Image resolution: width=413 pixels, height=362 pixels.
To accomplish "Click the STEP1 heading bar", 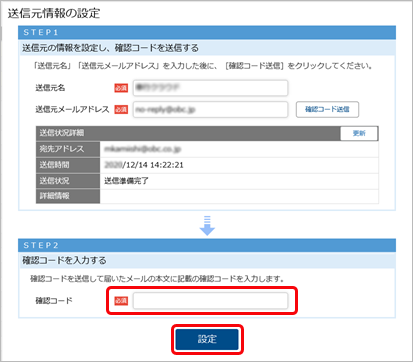I will tap(207, 32).
